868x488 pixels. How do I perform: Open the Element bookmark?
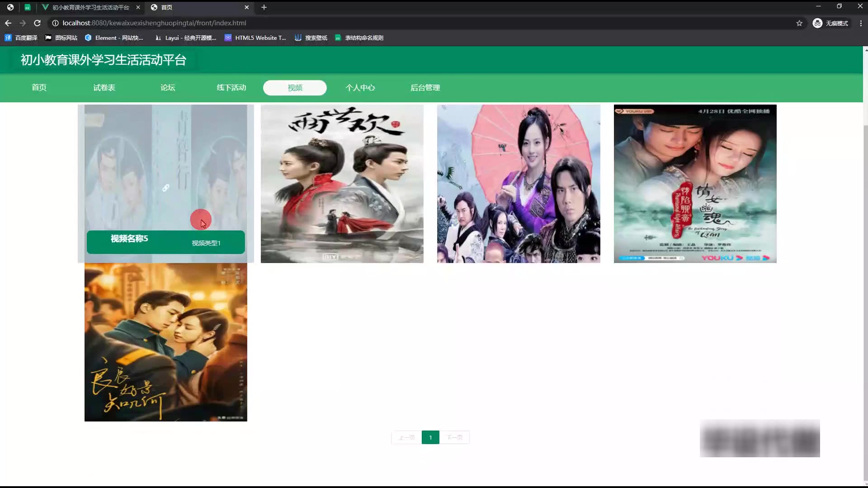point(114,38)
